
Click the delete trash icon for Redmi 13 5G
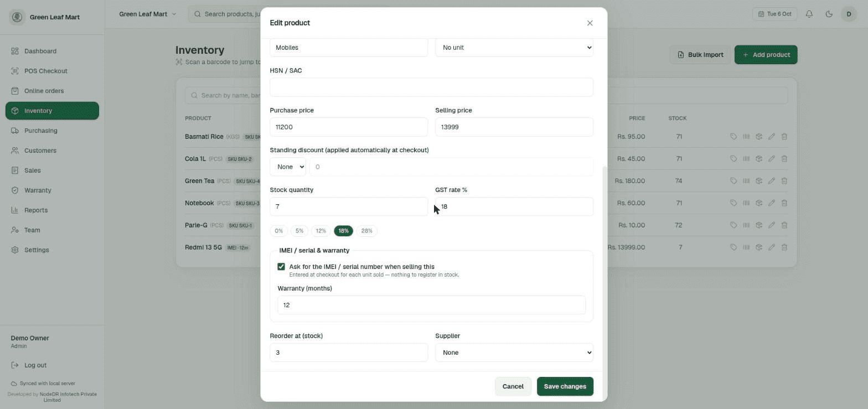click(x=784, y=247)
